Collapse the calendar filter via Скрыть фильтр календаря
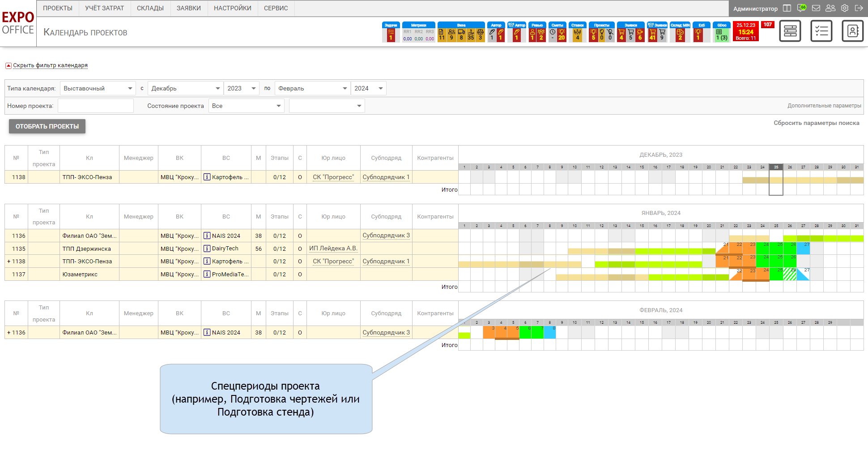The height and width of the screenshot is (472, 868). point(50,65)
